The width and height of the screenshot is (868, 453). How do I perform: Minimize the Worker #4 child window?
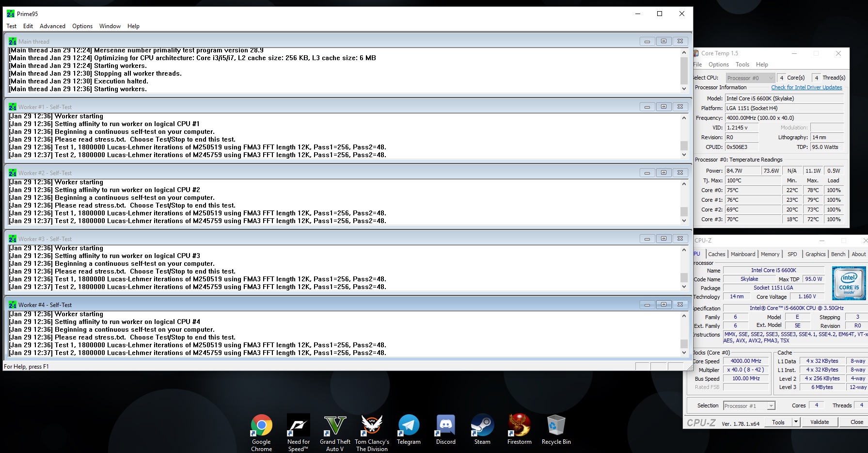(647, 305)
